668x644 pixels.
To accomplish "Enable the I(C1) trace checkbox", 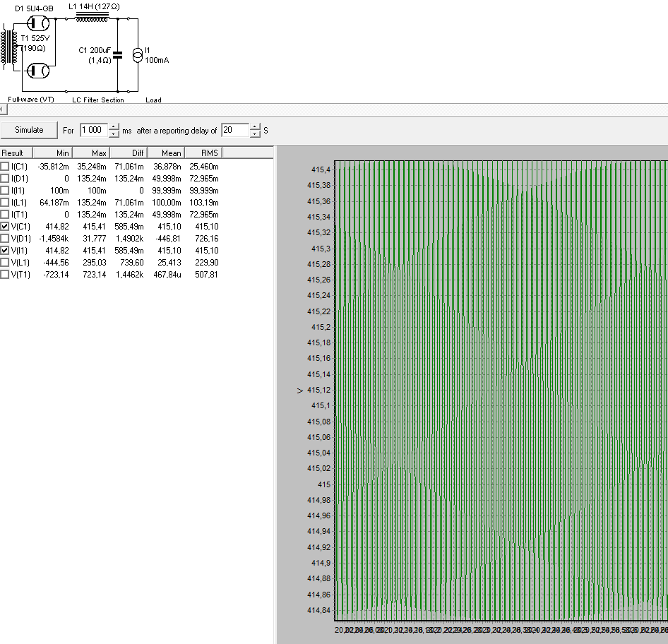I will pyautogui.click(x=5, y=167).
